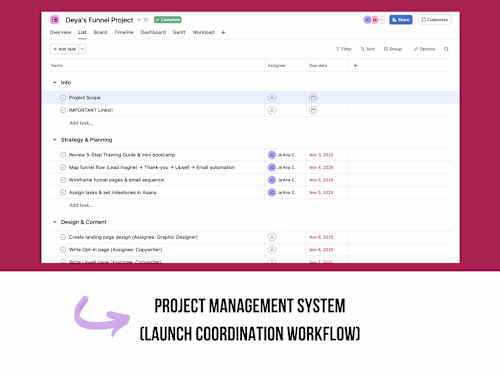Add a column with plus icon
500x375 pixels.
click(x=355, y=65)
